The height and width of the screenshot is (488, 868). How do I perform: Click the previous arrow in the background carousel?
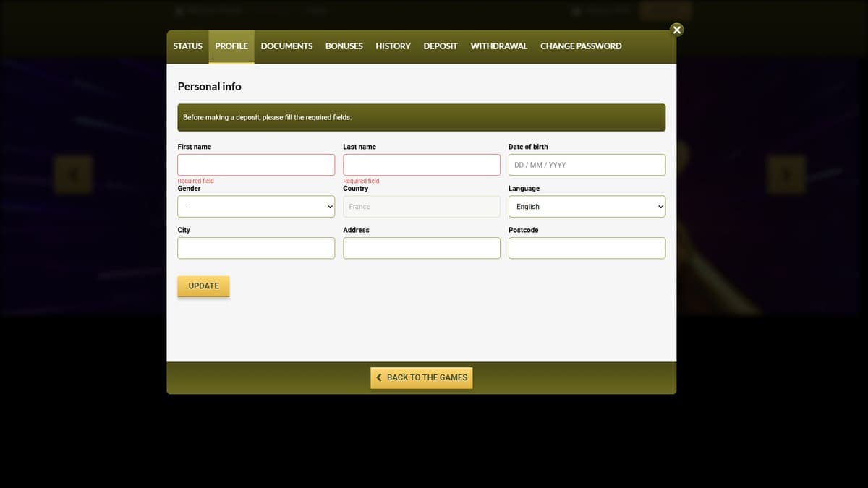tap(74, 174)
